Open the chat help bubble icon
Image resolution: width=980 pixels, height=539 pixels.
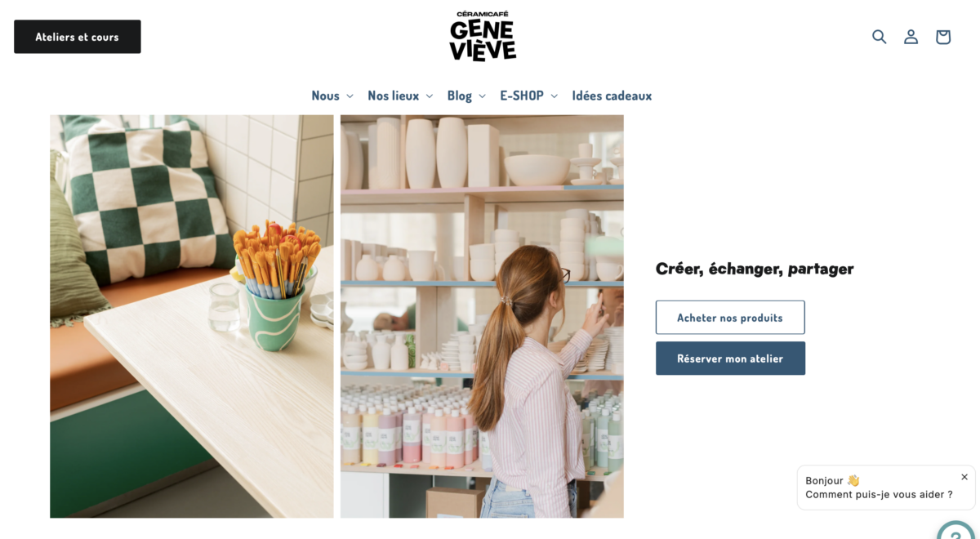pos(956,530)
